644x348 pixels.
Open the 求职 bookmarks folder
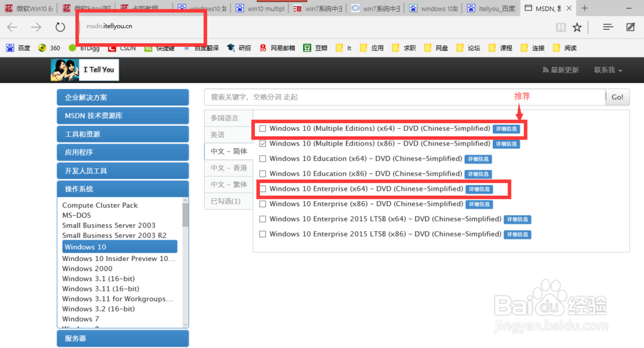(x=404, y=48)
